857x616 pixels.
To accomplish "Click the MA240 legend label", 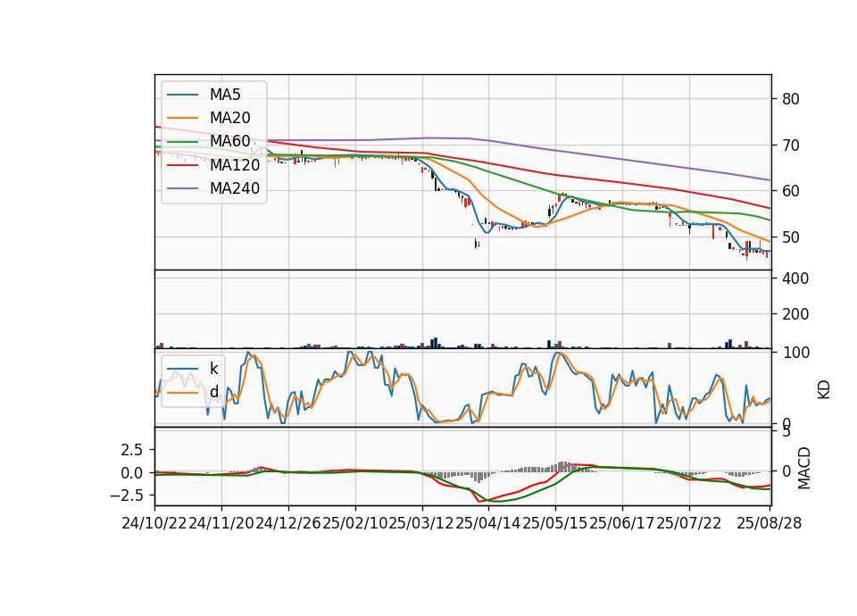I will pyautogui.click(x=235, y=188).
